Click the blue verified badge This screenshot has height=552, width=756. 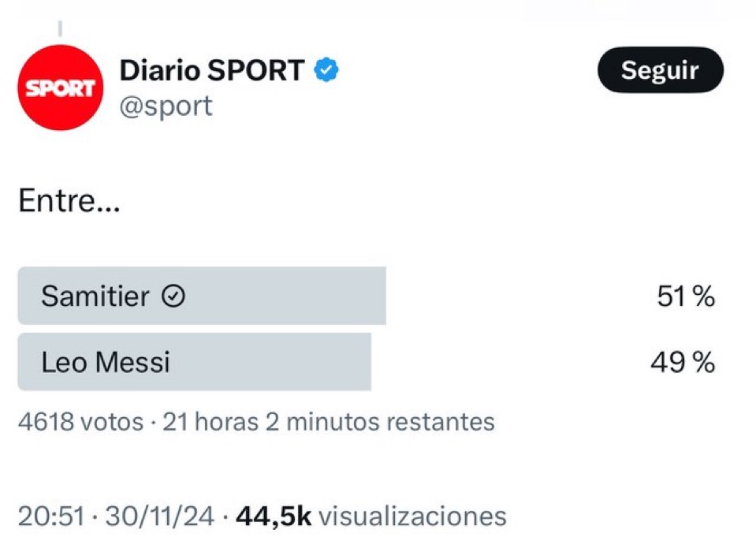pos(327,71)
